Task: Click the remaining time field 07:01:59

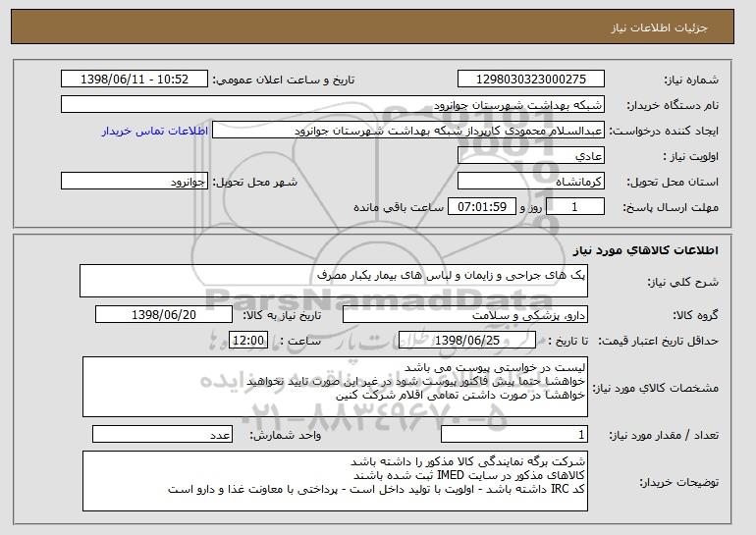Action: [482, 207]
